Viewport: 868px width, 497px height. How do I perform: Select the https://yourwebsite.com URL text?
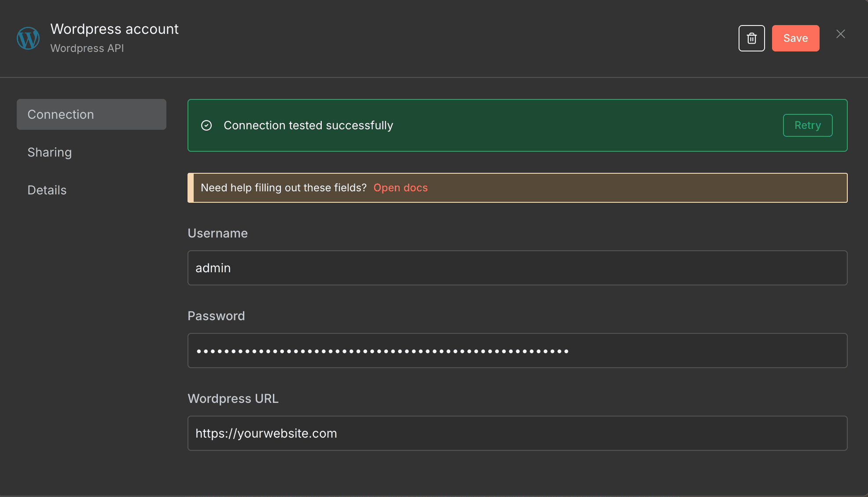pyautogui.click(x=266, y=433)
